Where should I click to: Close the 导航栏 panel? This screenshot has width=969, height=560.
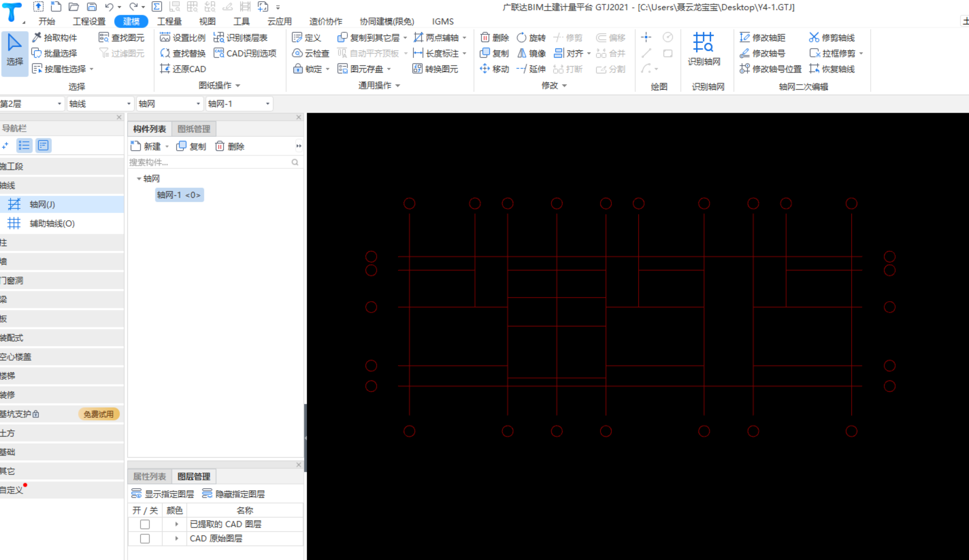click(119, 117)
